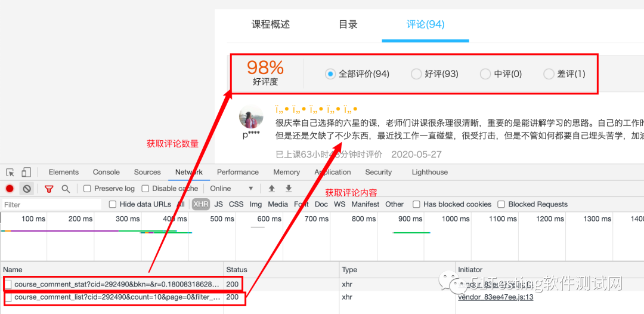Filter requests by Media type
644x314 pixels.
point(278,204)
